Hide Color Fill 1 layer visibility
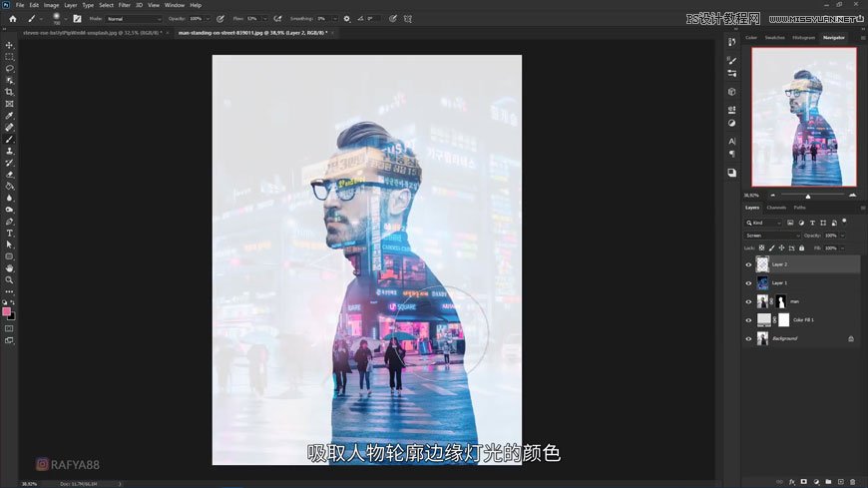 pyautogui.click(x=748, y=320)
